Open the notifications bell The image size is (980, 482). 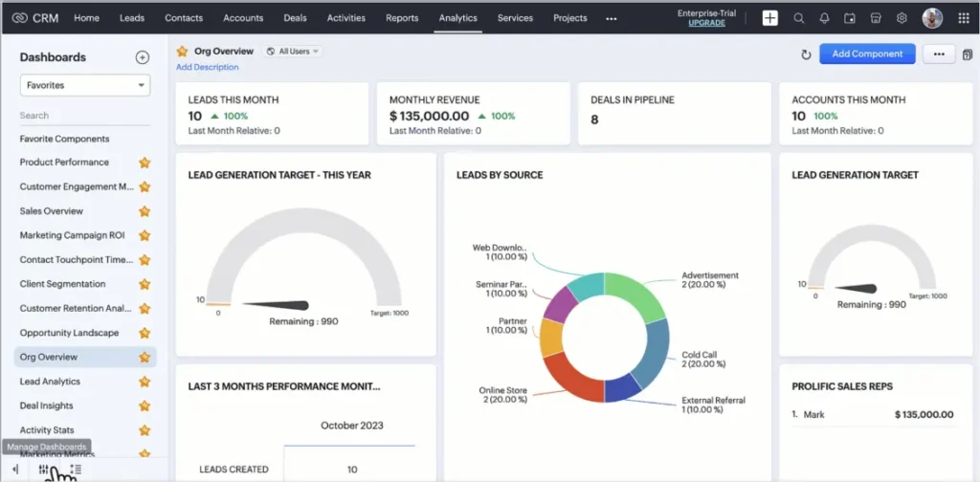(x=824, y=18)
